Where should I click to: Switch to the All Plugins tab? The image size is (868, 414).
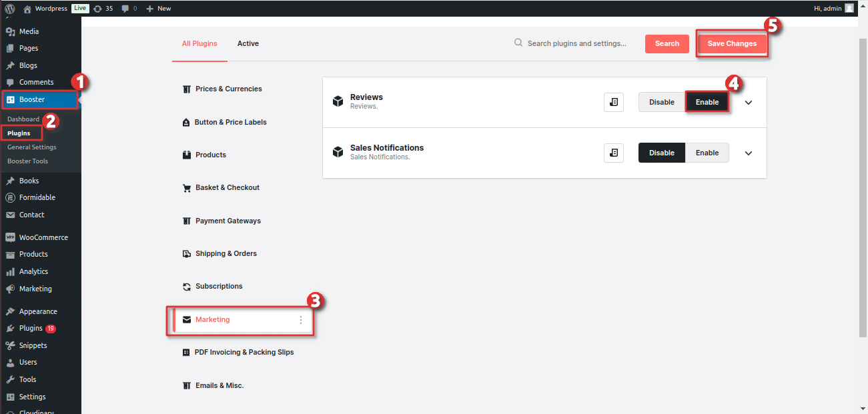199,43
